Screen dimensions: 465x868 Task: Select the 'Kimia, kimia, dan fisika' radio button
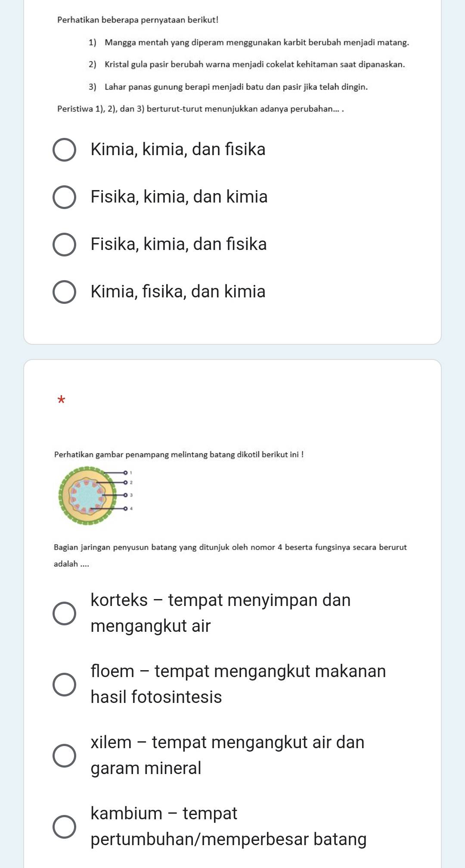[x=64, y=150]
